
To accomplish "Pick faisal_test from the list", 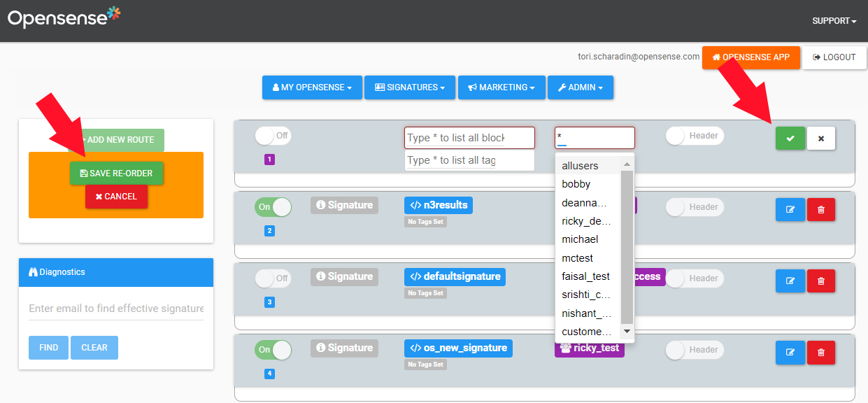I will click(588, 276).
